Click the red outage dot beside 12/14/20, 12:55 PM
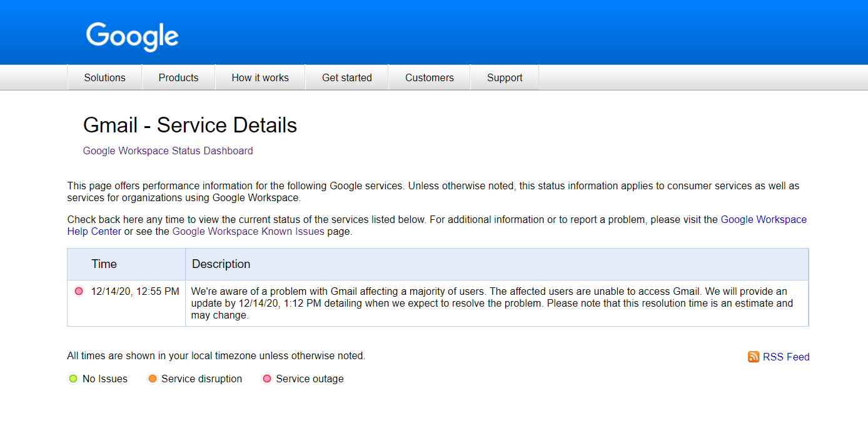 (79, 291)
